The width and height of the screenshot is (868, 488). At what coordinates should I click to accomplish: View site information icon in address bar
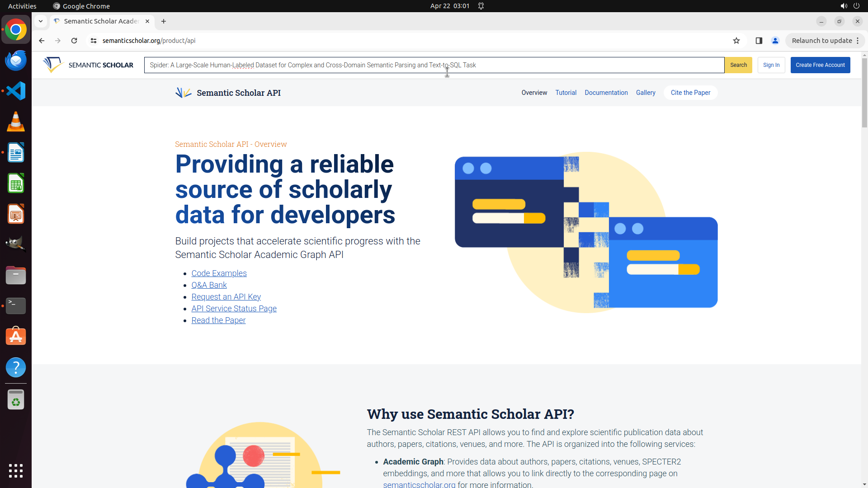click(94, 41)
